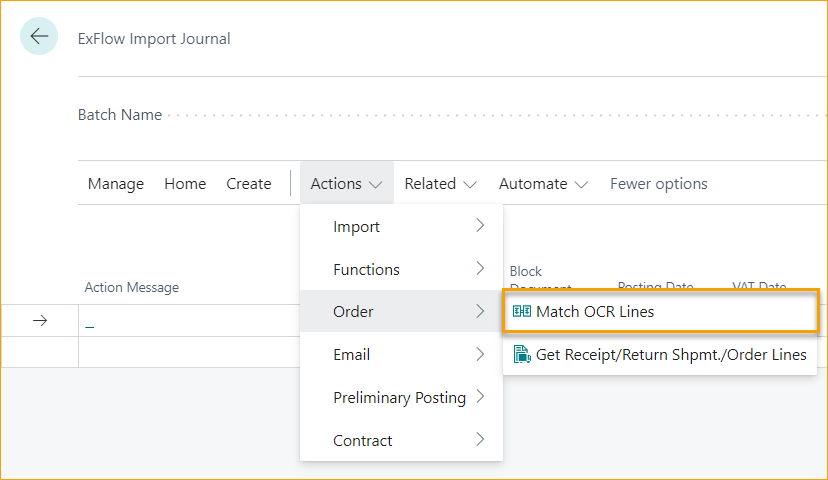Click Fewer options
Screen dimensions: 828x480
(x=658, y=184)
